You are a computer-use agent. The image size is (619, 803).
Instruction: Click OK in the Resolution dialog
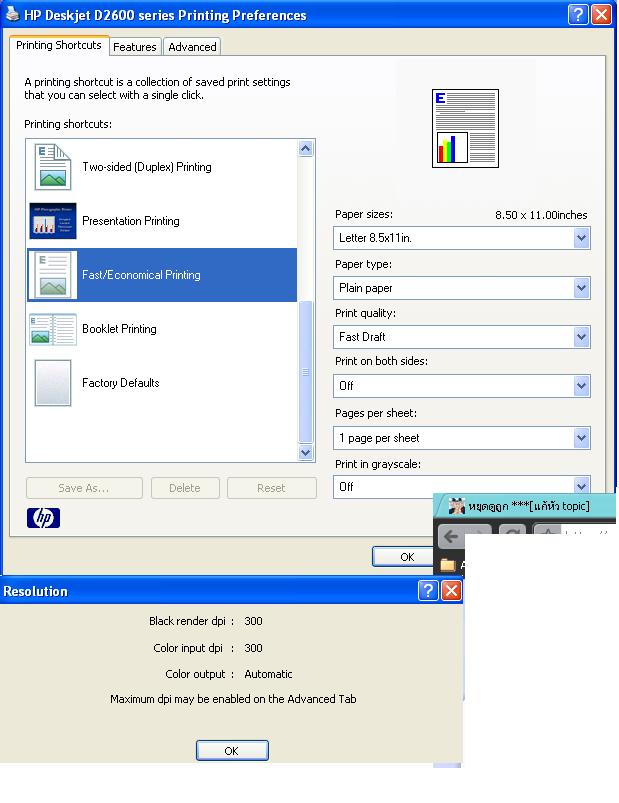point(232,751)
